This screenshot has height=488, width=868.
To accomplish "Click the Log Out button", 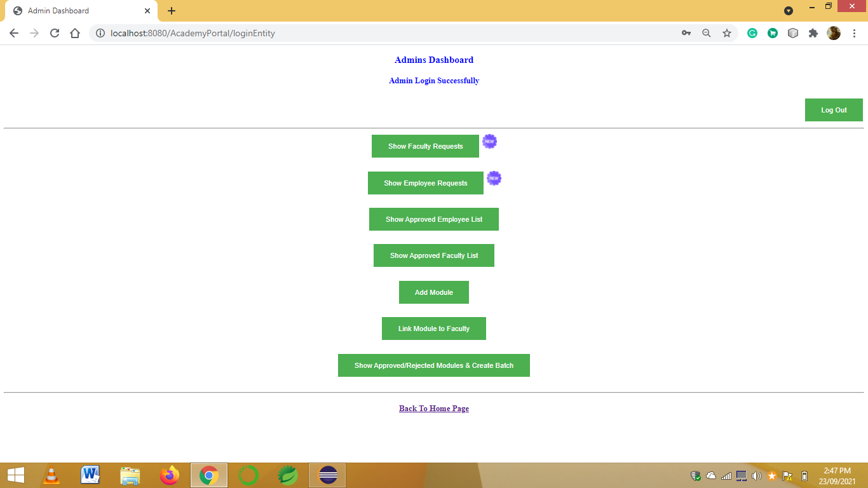I will [x=834, y=110].
